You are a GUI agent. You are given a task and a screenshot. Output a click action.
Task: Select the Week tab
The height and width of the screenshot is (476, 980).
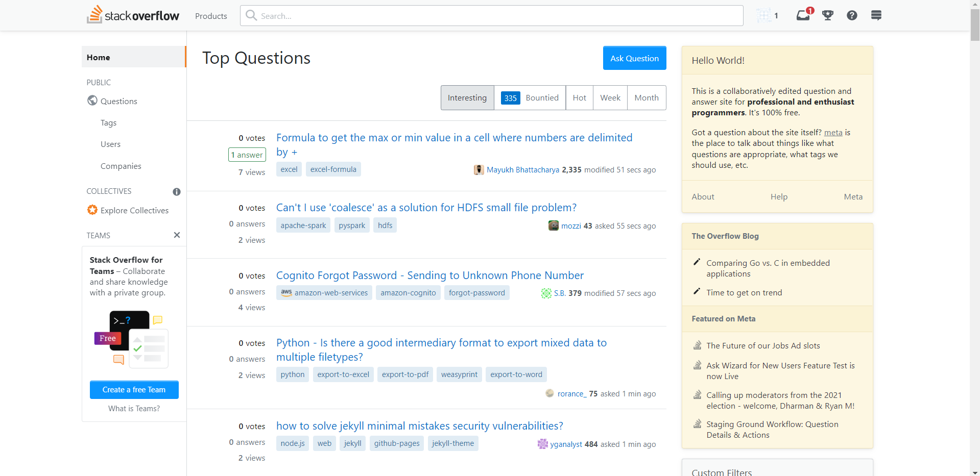tap(610, 97)
